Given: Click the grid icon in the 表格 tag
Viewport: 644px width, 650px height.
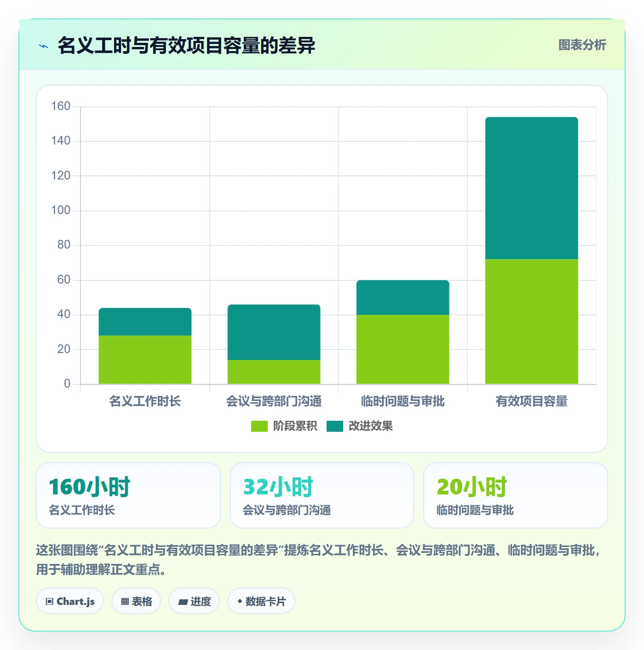Looking at the screenshot, I should [x=125, y=602].
